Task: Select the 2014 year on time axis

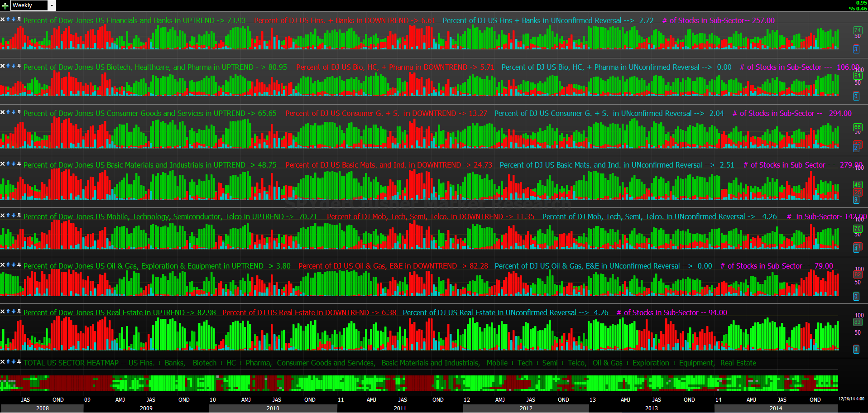Action: (776, 408)
